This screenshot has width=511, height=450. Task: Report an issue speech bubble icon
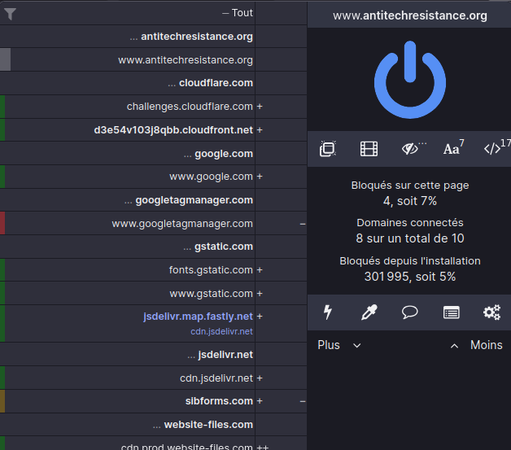[410, 312]
